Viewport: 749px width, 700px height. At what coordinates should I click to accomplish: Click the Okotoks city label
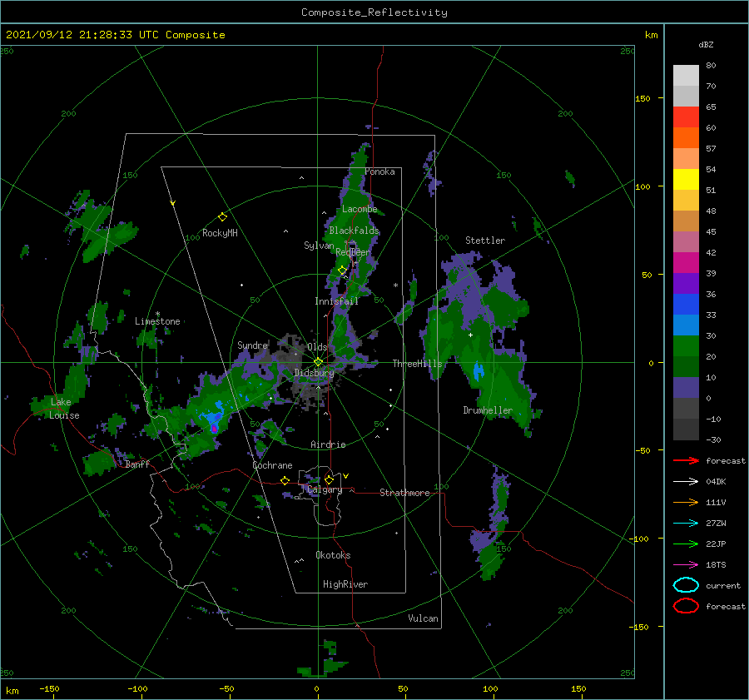(x=333, y=555)
